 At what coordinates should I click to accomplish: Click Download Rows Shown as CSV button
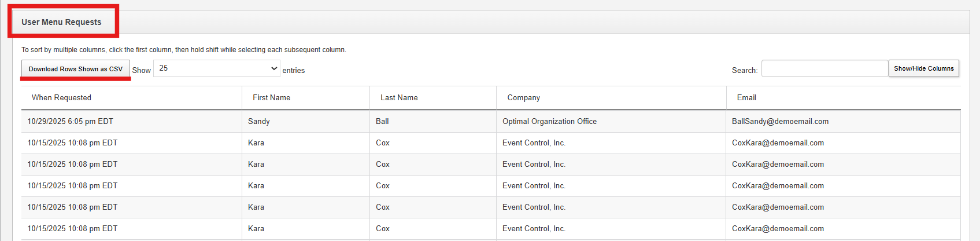point(76,69)
